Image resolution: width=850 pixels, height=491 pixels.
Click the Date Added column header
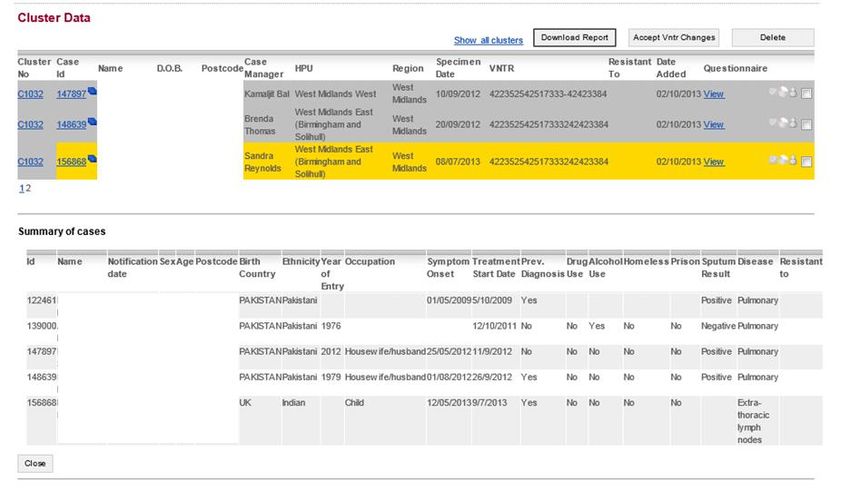coord(671,68)
